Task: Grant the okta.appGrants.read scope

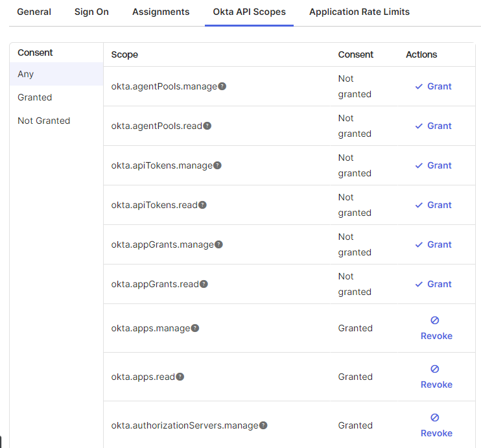Action: pos(433,284)
